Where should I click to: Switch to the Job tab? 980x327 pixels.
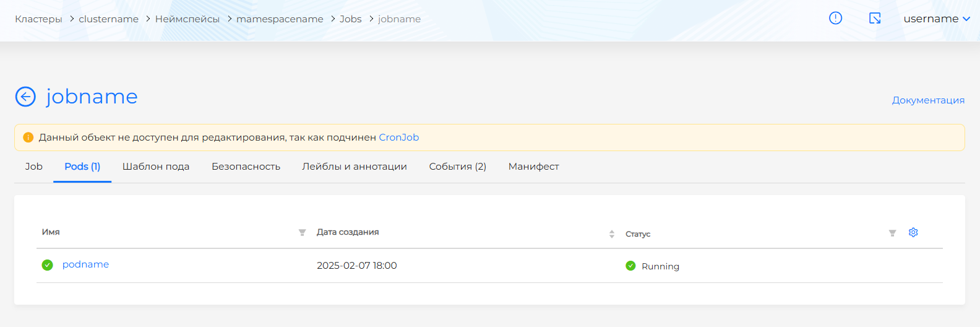(x=34, y=167)
